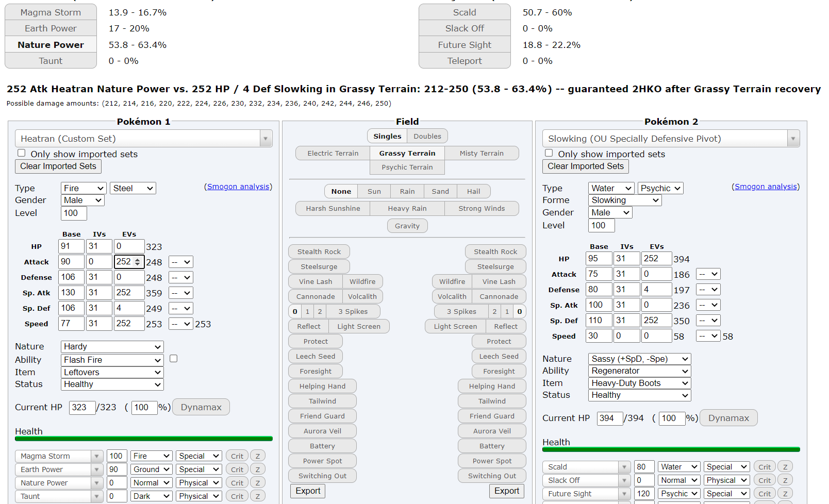The width and height of the screenshot is (829, 504).
Task: Click the Scald base power field
Action: click(x=644, y=467)
